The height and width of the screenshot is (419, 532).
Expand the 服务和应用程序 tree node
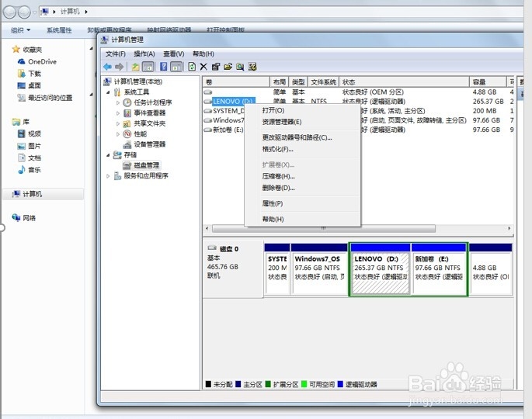pyautogui.click(x=108, y=175)
